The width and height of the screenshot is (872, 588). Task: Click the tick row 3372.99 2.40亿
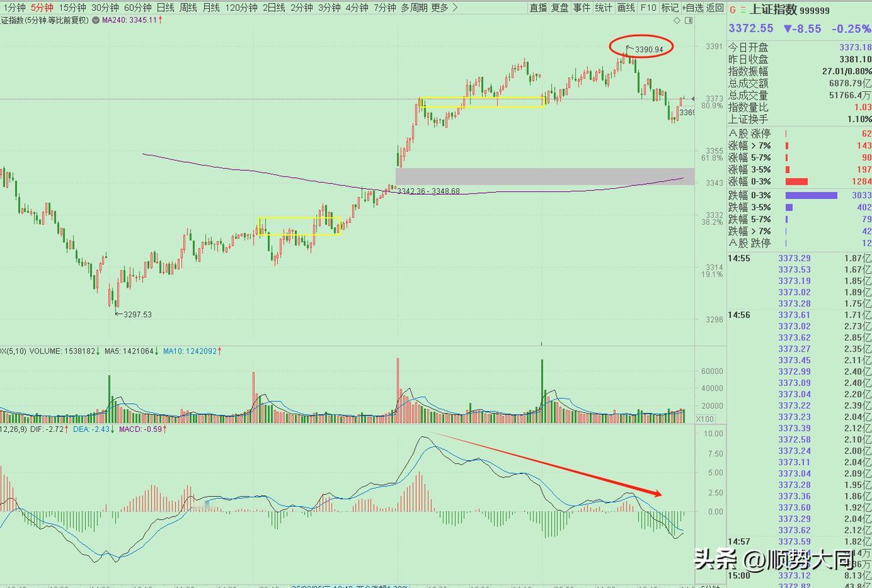[800, 371]
